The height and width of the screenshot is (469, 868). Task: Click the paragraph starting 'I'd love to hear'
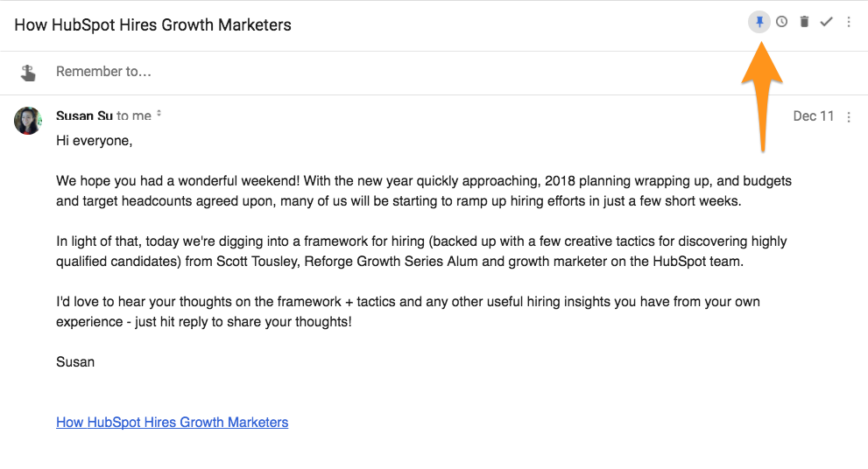(x=407, y=311)
